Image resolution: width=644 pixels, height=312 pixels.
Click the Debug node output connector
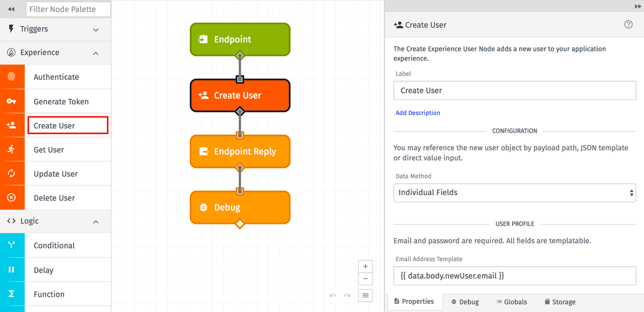tap(240, 223)
